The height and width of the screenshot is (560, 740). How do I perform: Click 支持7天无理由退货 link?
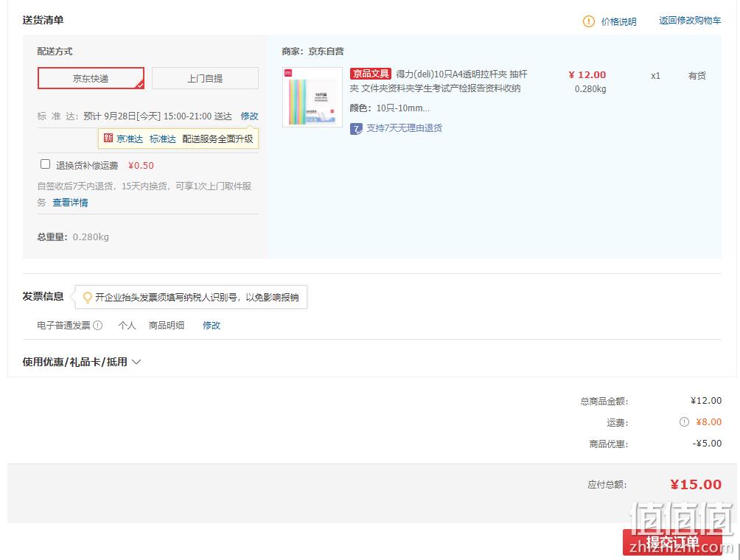pyautogui.click(x=405, y=128)
